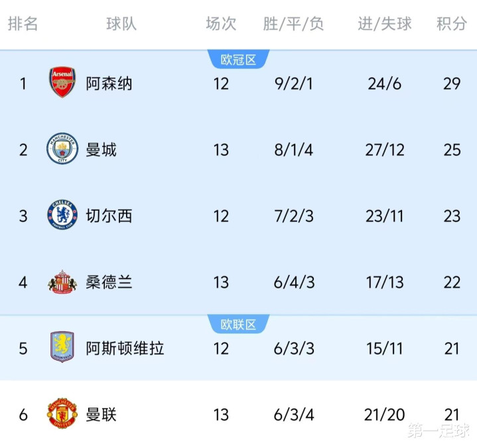Click the Manchester United club crest
This screenshot has width=477, height=448.
[62, 414]
